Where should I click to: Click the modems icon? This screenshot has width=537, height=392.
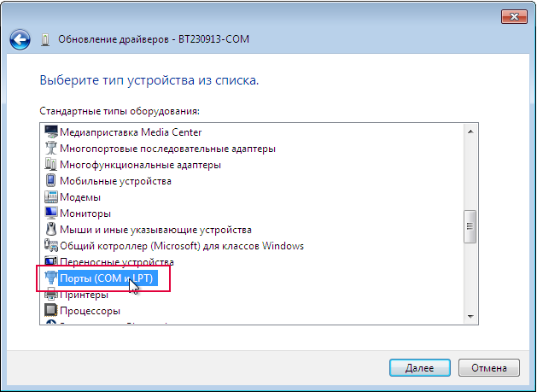pyautogui.click(x=51, y=197)
